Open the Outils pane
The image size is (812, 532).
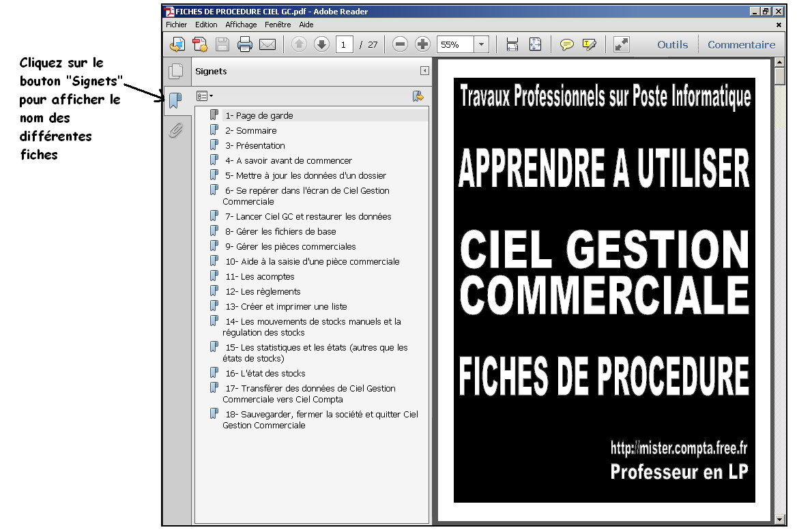[673, 45]
